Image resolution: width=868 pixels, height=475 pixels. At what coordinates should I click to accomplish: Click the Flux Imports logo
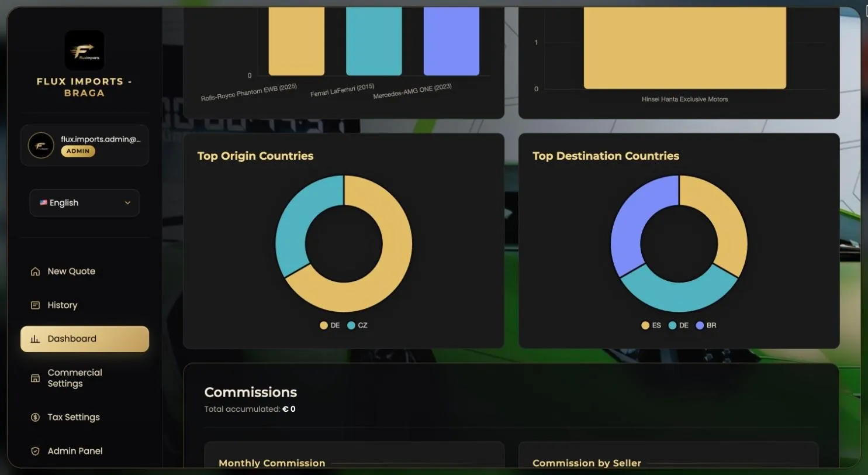85,50
